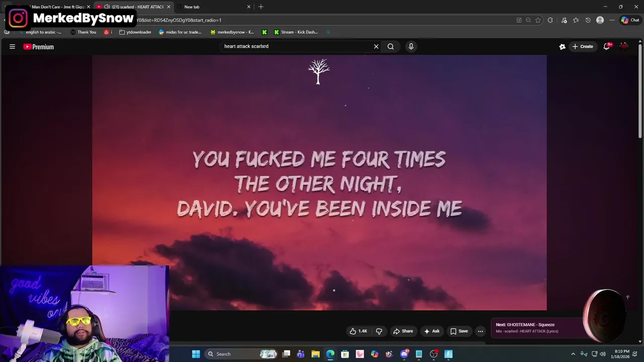Screen dimensions: 644x362
Task: Open ytdownloader bookmarks folder
Action: pyautogui.click(x=135, y=32)
